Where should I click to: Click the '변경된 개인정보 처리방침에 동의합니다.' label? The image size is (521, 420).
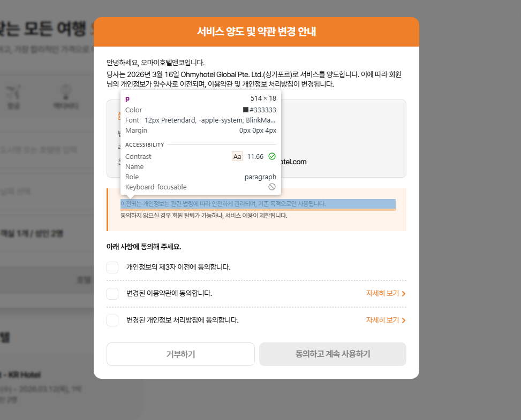[183, 320]
